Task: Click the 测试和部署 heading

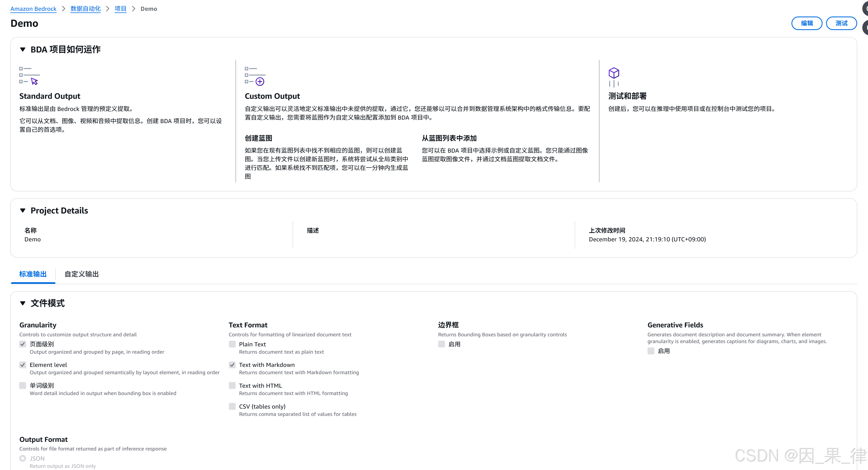Action: tap(628, 96)
